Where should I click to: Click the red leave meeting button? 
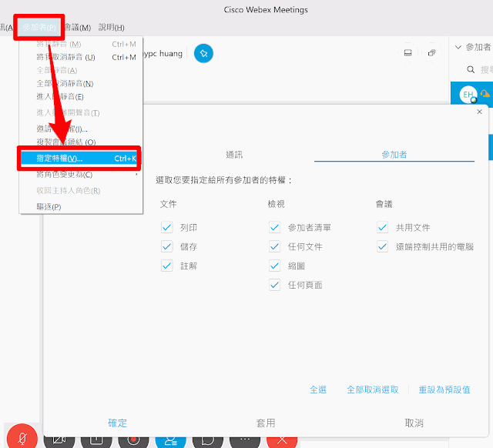click(x=282, y=440)
